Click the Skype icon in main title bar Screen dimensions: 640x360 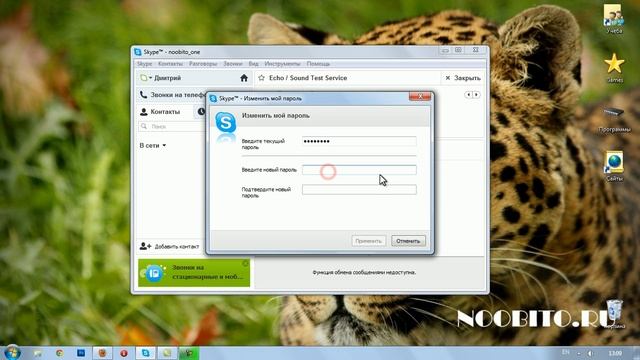click(x=138, y=52)
